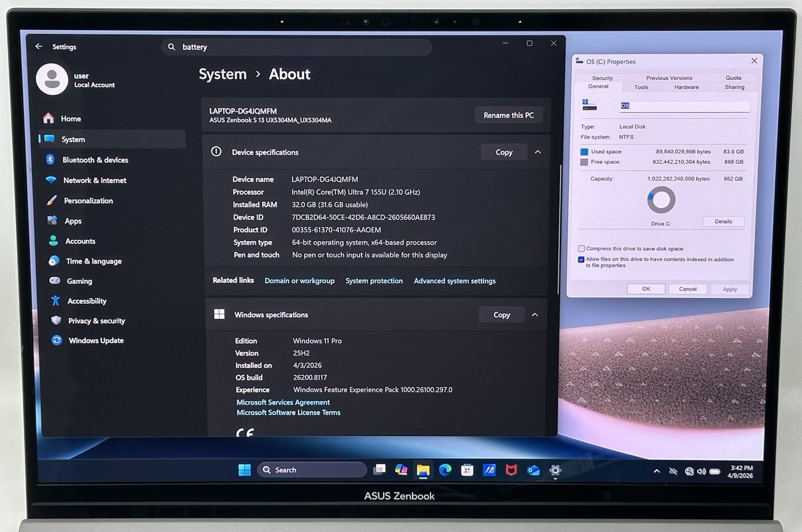Screen dimensions: 802x532
Task: Click the Settings gear taskbar icon
Action: click(555, 470)
